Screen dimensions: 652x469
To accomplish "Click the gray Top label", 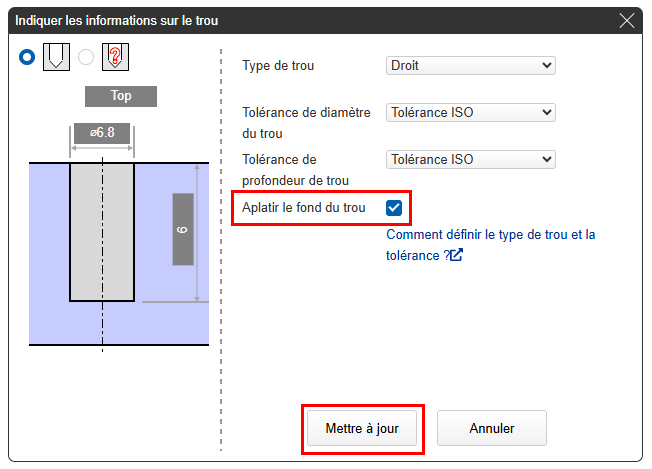I will (x=121, y=97).
